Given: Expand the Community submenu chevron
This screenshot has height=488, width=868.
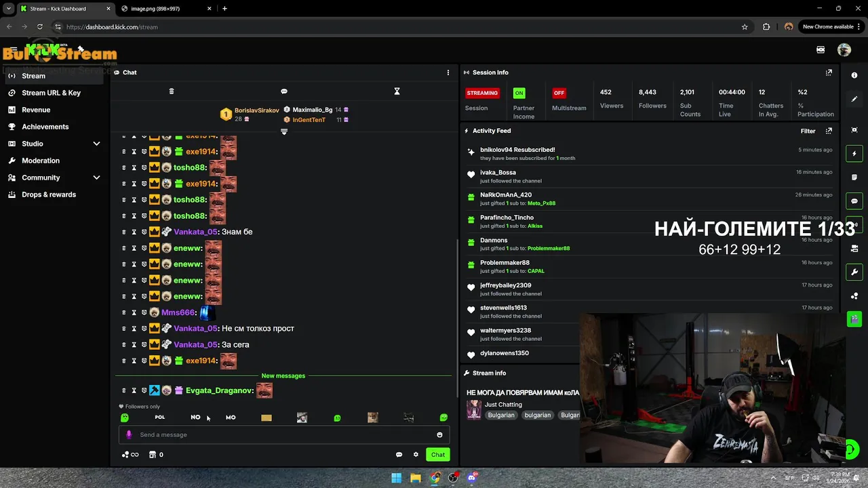Looking at the screenshot, I should pyautogui.click(x=96, y=178).
